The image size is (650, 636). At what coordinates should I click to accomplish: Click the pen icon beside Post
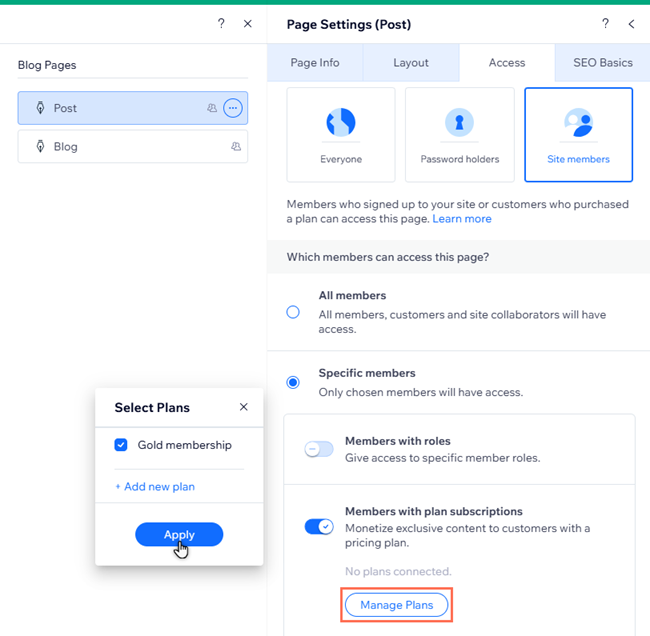click(40, 108)
